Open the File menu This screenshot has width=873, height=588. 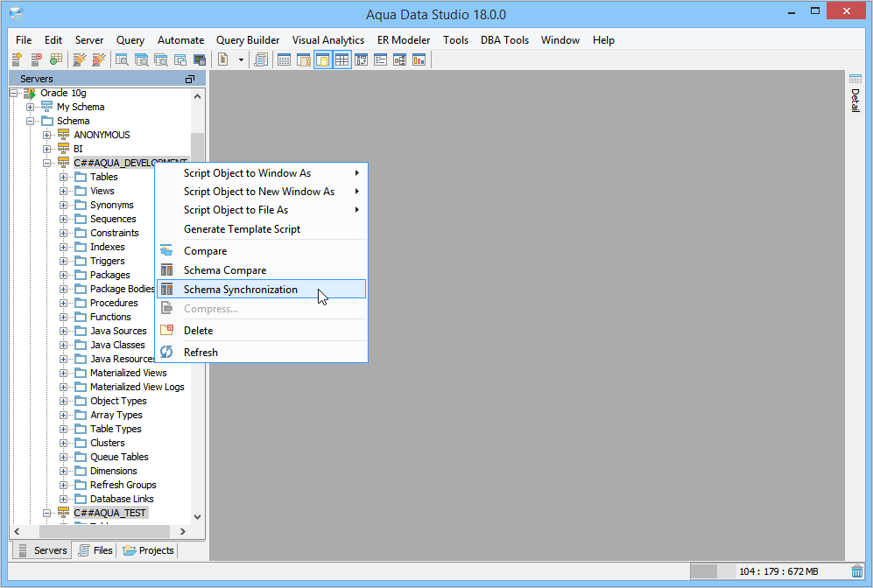click(24, 40)
